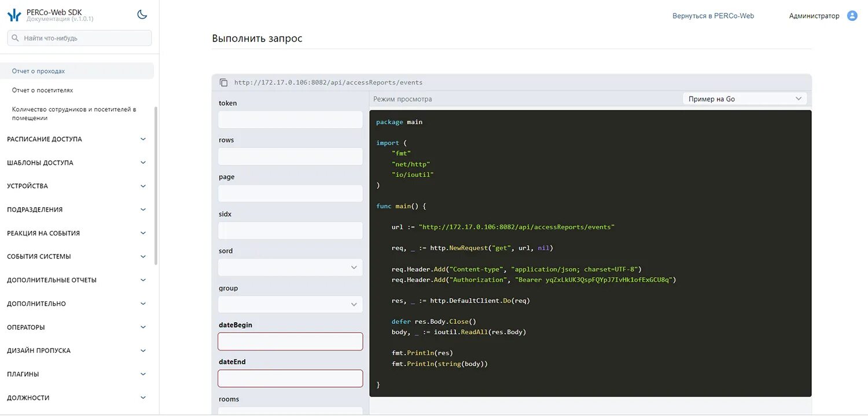Copy the request URL with clipboard icon
The width and height of the screenshot is (868, 416).
pyautogui.click(x=224, y=83)
